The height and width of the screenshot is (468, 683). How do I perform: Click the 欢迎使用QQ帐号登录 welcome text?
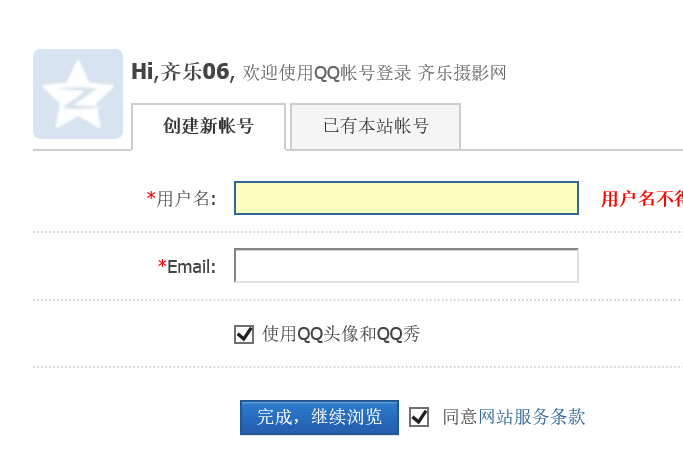point(327,72)
